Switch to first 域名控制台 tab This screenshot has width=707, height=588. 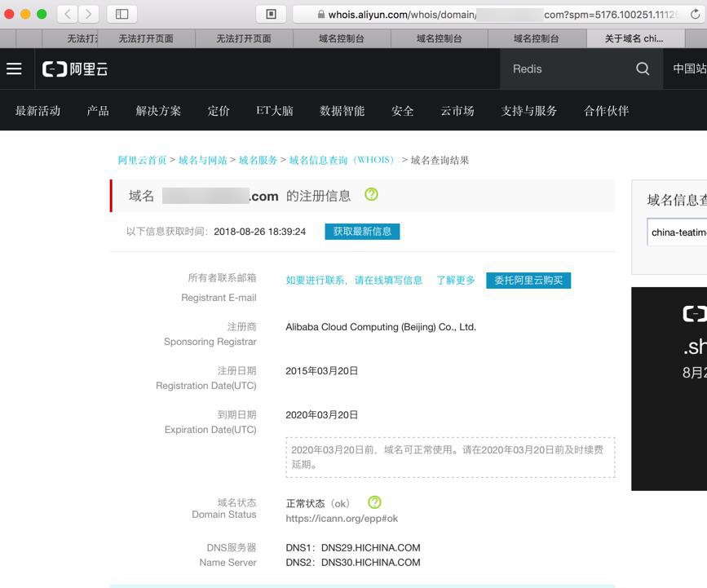pos(342,39)
